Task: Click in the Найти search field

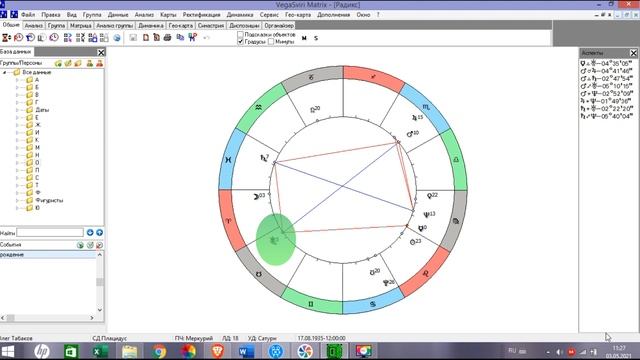Action: coord(50,233)
